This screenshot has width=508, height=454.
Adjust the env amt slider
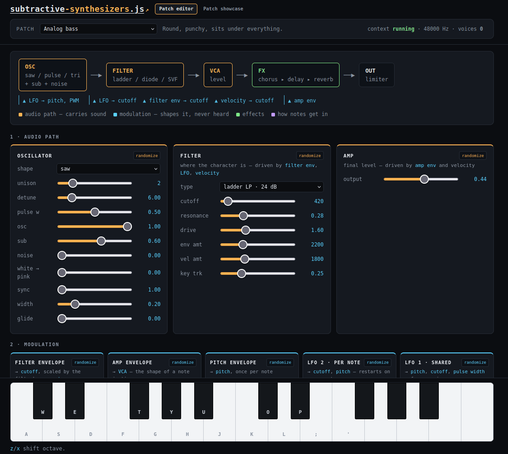pyautogui.click(x=258, y=245)
